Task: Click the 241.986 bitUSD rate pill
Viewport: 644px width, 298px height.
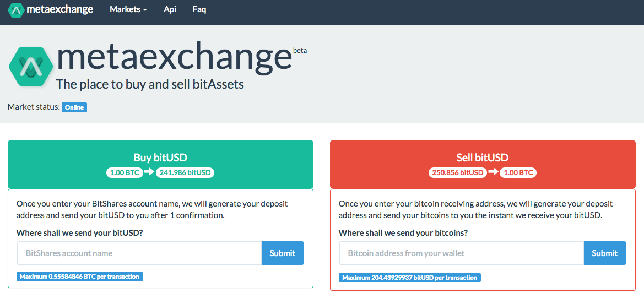Action: 185,173
